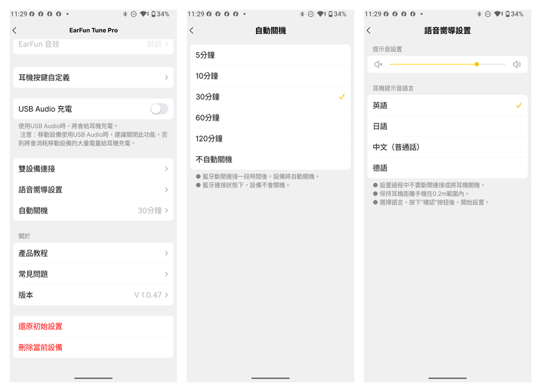
Task: Tap chevron on EarFun 音效 row
Action: pyautogui.click(x=166, y=44)
